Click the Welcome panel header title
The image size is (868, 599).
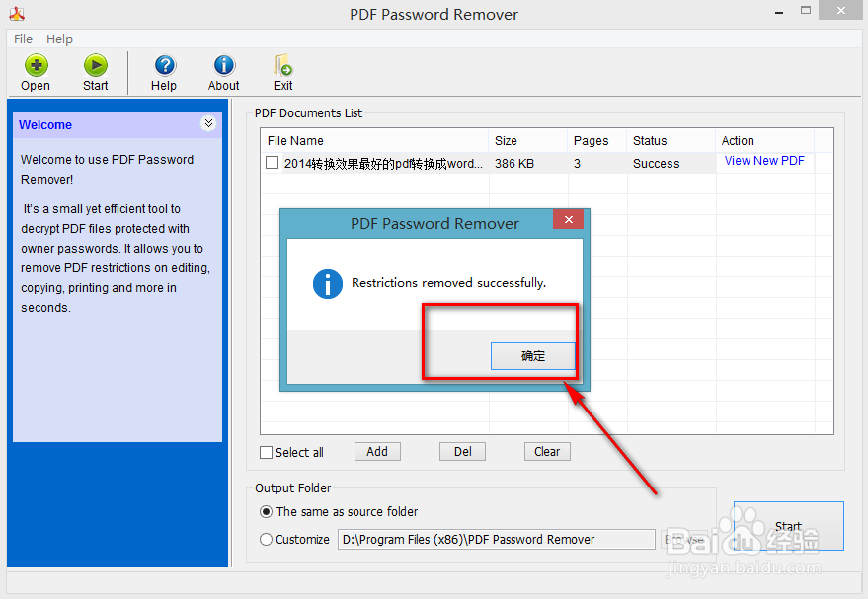(45, 125)
